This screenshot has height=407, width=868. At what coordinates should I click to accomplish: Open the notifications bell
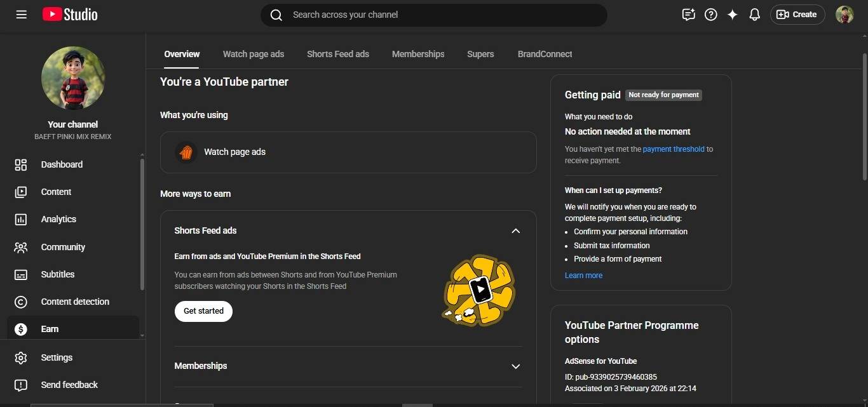pos(755,15)
